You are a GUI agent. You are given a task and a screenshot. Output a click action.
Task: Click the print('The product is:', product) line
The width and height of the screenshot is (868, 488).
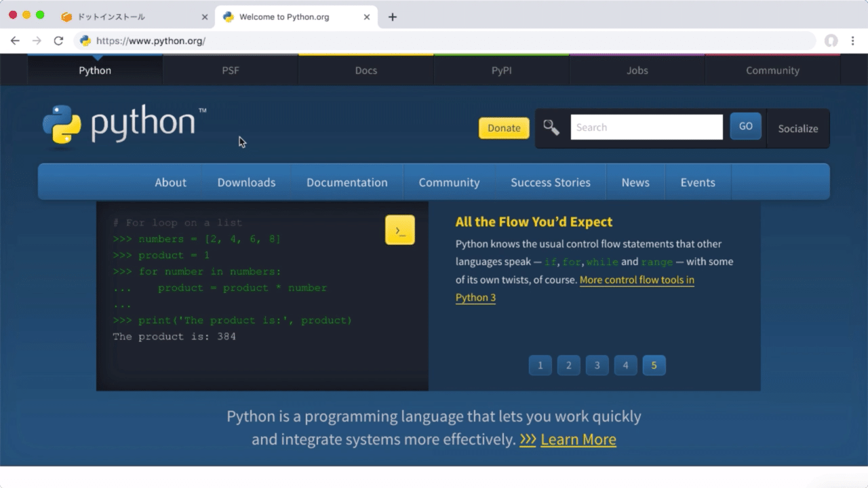click(245, 321)
